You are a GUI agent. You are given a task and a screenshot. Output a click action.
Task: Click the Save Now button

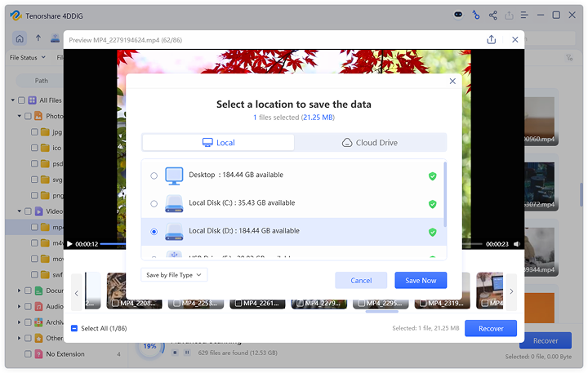421,281
